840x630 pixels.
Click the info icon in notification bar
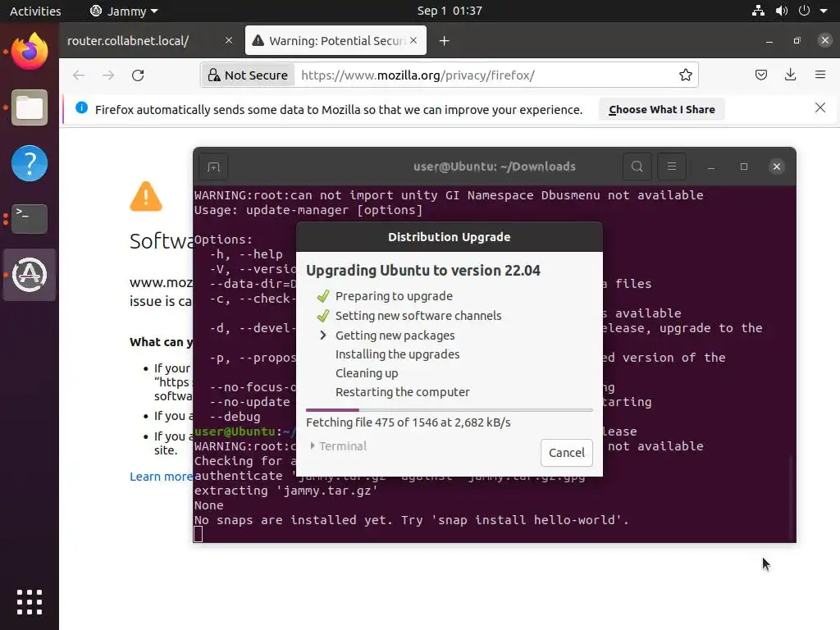click(81, 107)
